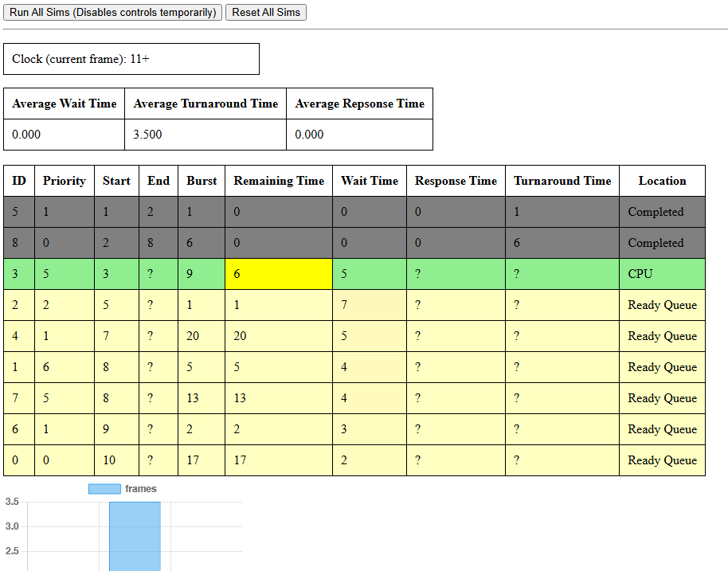Click the Turnaround Time column header

coord(562,181)
